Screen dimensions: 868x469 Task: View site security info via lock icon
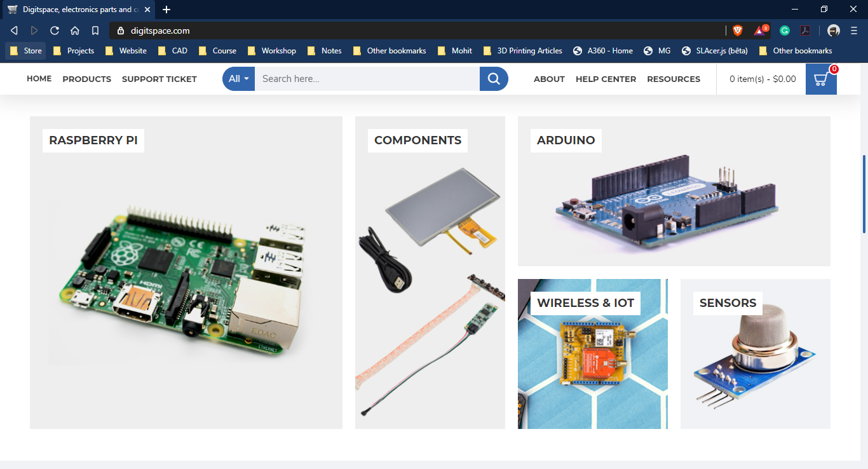click(x=121, y=31)
